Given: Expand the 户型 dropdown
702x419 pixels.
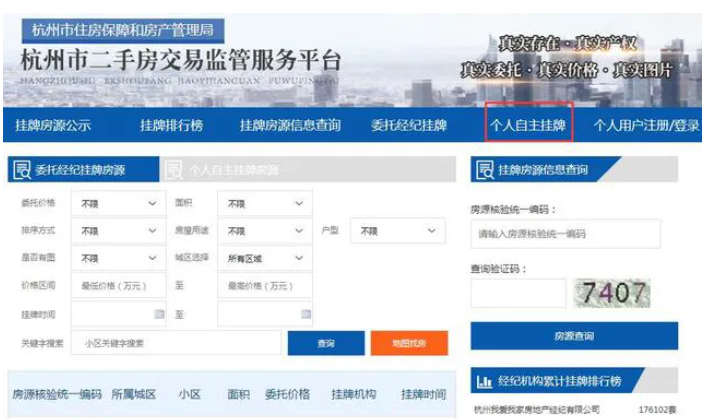Looking at the screenshot, I should click(x=398, y=231).
